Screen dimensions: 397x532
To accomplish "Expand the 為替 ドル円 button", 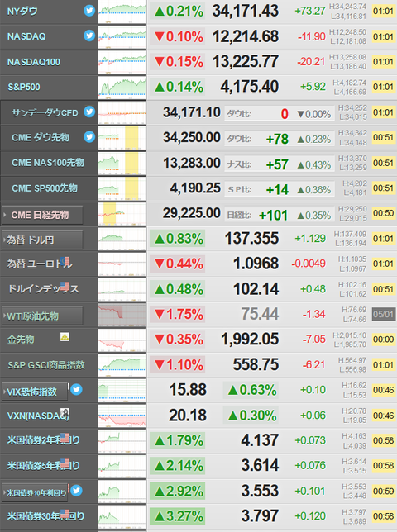I will (x=42, y=240).
